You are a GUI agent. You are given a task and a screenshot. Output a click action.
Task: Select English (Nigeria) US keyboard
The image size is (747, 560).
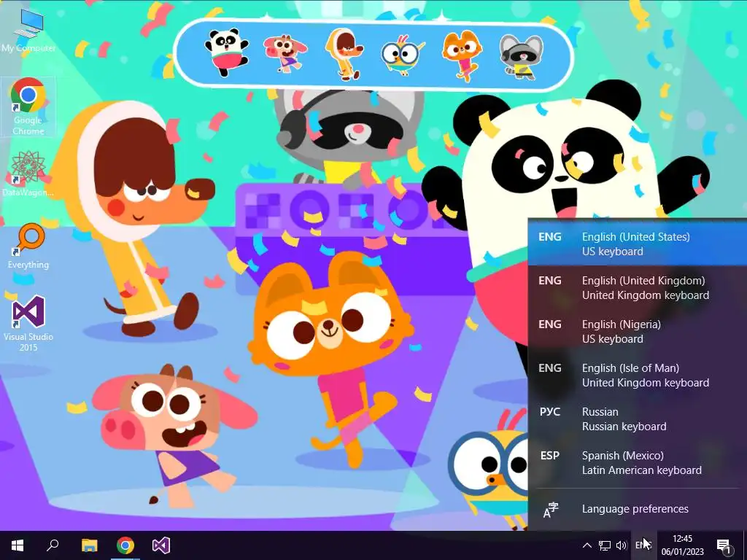[638, 332]
